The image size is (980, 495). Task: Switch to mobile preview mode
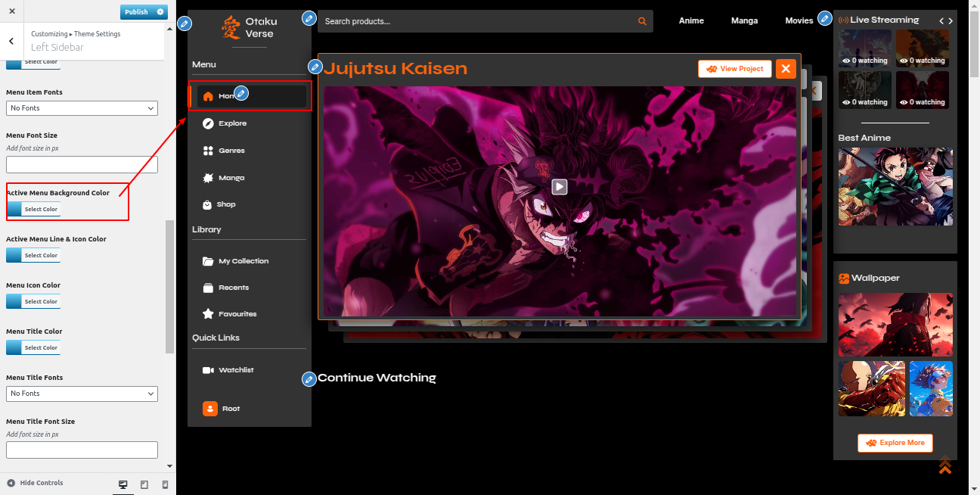point(165,484)
